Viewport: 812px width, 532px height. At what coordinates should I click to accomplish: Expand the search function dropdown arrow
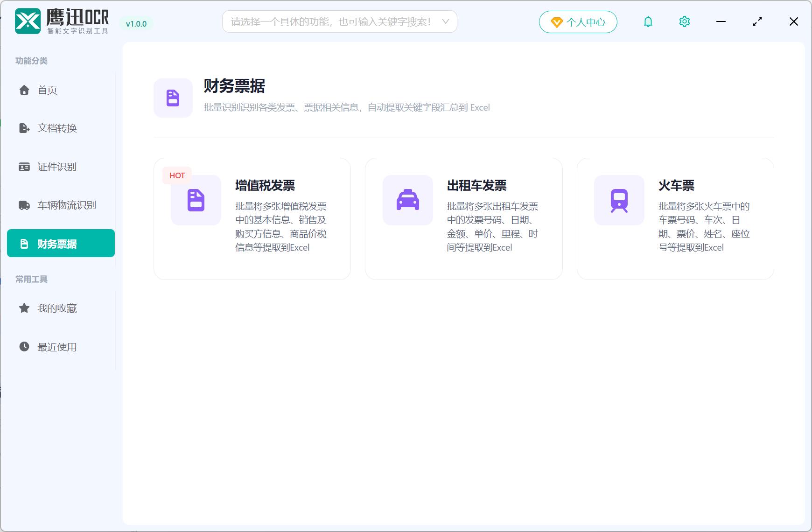(446, 21)
